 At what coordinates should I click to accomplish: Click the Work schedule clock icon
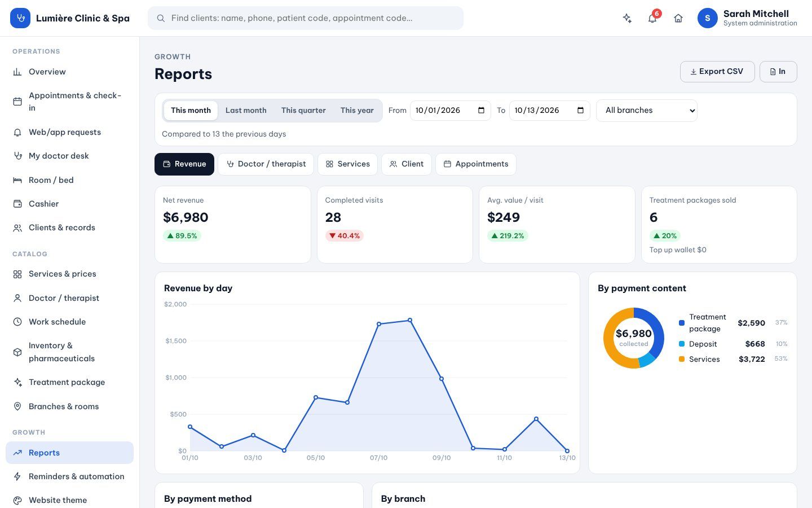click(x=17, y=322)
